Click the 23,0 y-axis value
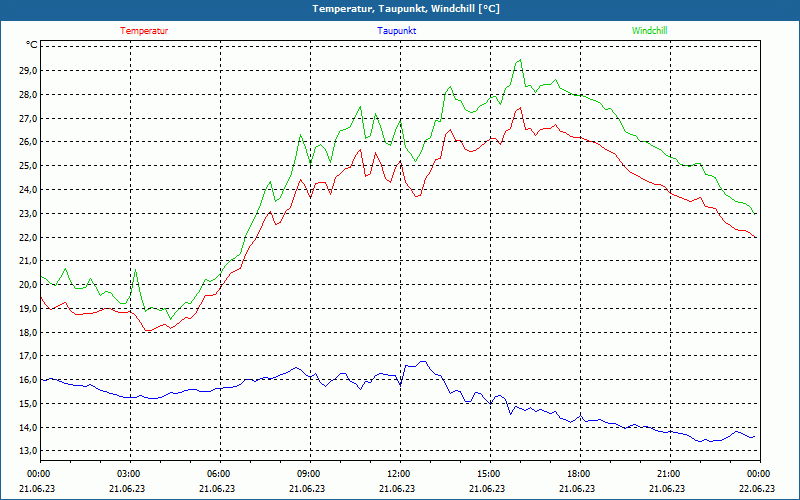 click(x=29, y=213)
